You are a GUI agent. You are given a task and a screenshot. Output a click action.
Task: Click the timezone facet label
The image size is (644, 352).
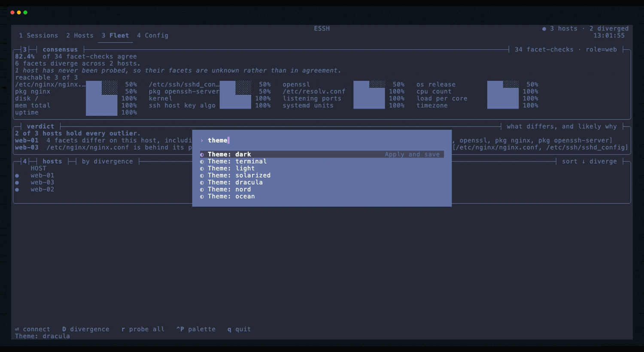432,106
